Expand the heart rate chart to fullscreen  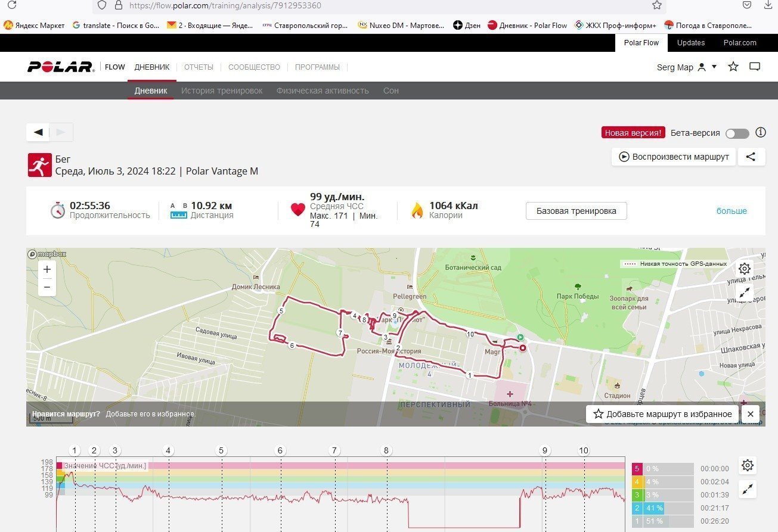[748, 490]
